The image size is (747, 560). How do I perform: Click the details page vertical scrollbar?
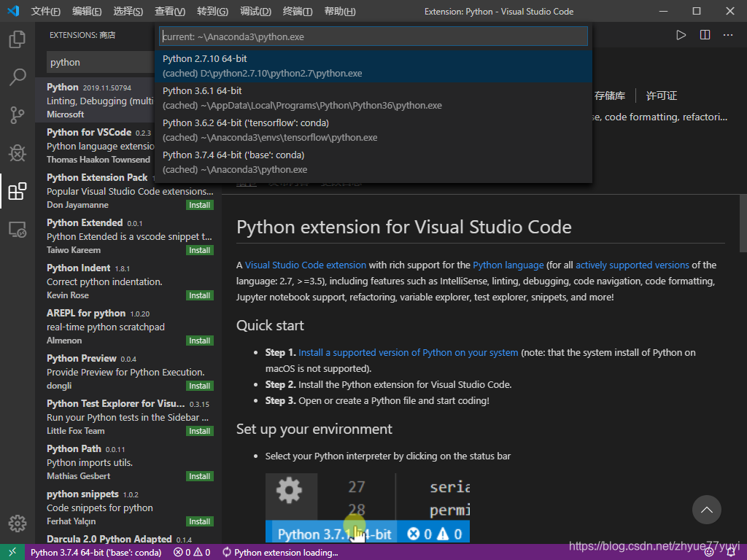[x=743, y=223]
